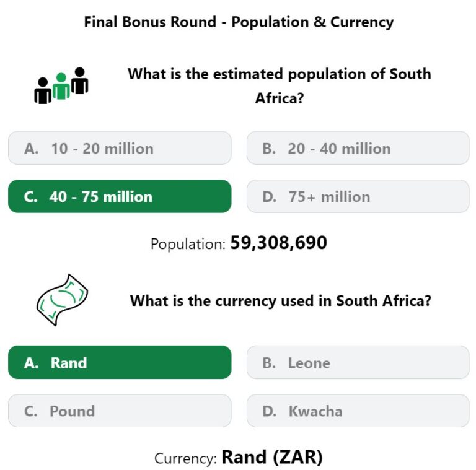476x470 pixels.
Task: Select answer A. 10 - 20 million
Action: coord(120,148)
